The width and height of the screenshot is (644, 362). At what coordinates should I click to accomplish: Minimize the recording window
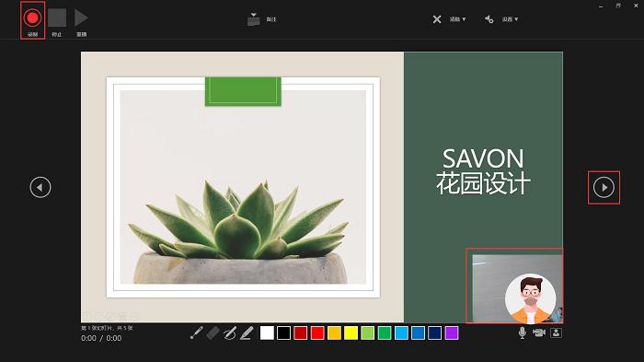601,6
